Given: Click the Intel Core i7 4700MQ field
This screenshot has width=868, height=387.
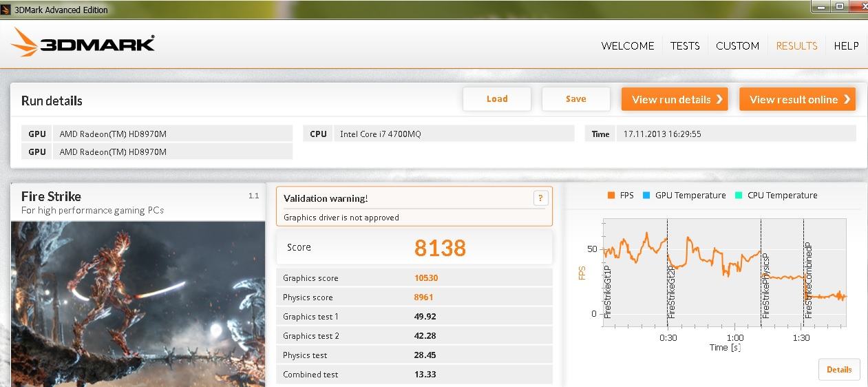Looking at the screenshot, I should (454, 134).
